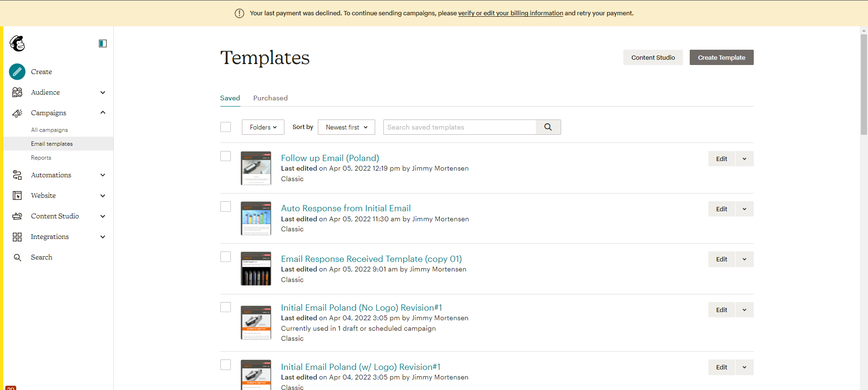Check the Email Response Received Template checkbox
The width and height of the screenshot is (868, 390).
(226, 257)
